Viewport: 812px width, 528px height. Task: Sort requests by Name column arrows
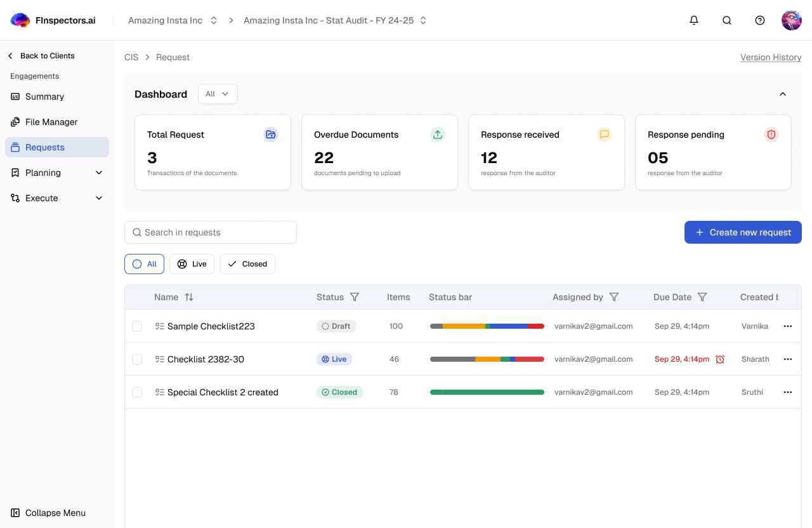[x=189, y=297]
